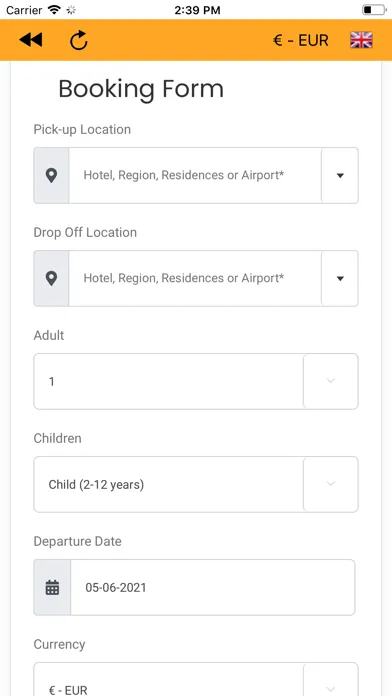Select the Adult field showing 1
This screenshot has width=392, height=696.
click(169, 381)
